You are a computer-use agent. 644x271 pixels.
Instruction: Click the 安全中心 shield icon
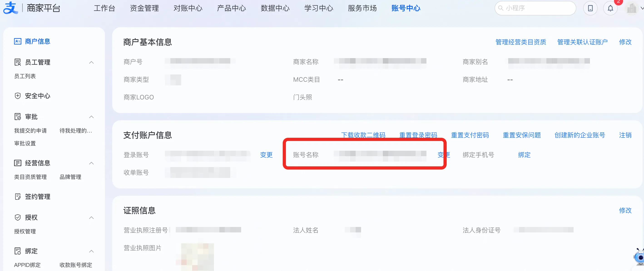click(17, 96)
